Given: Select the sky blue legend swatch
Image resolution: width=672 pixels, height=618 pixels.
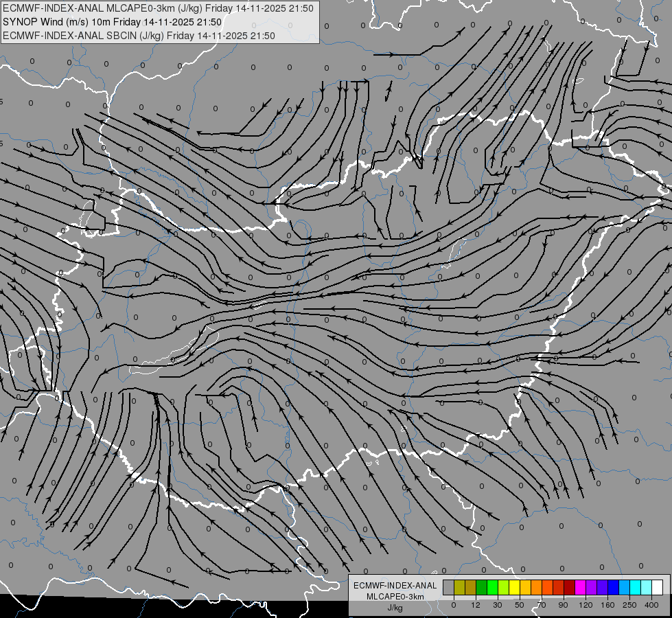Looking at the screenshot, I should pyautogui.click(x=625, y=587).
